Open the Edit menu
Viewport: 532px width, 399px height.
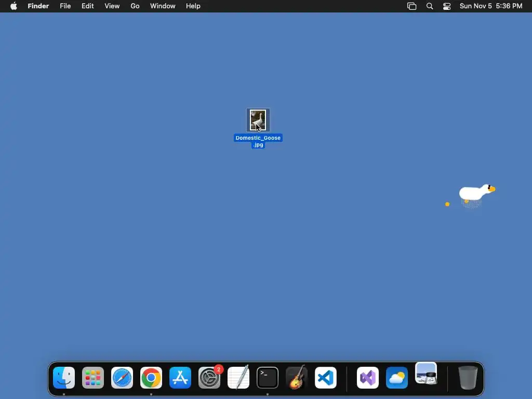pos(87,6)
